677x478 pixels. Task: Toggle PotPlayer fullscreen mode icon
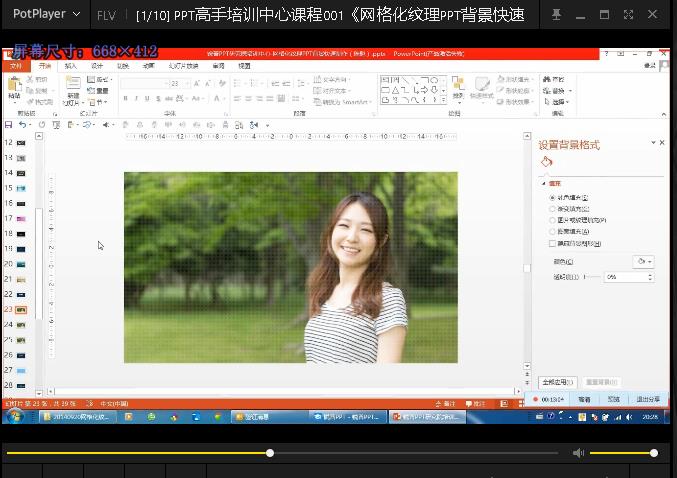tap(628, 15)
